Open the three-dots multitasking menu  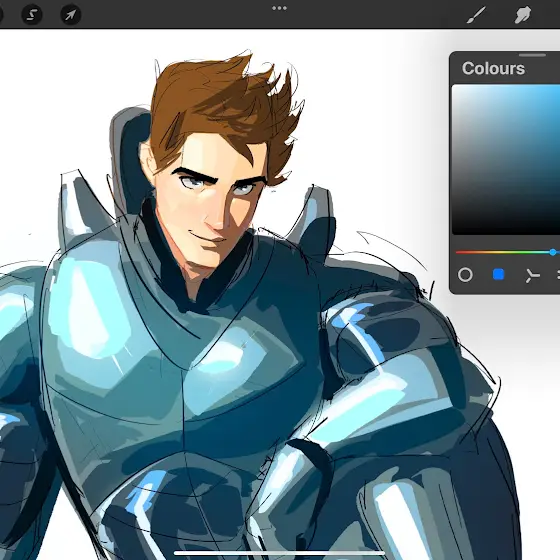[x=279, y=8]
